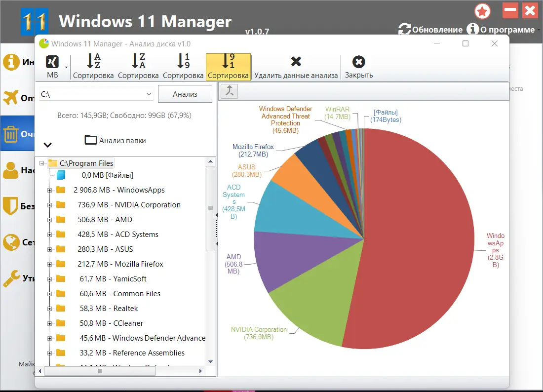The image size is (543, 392).
Task: Click the red star favorites icon
Action: [482, 11]
